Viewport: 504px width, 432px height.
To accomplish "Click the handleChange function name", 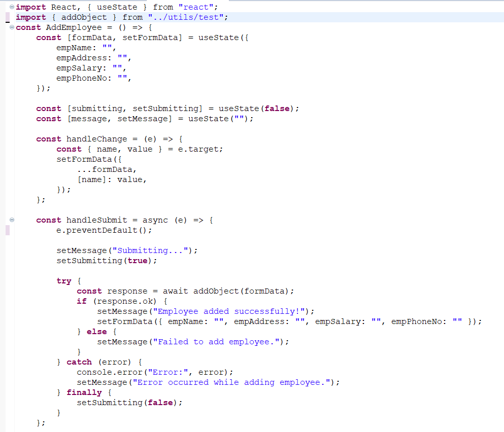I will [97, 139].
